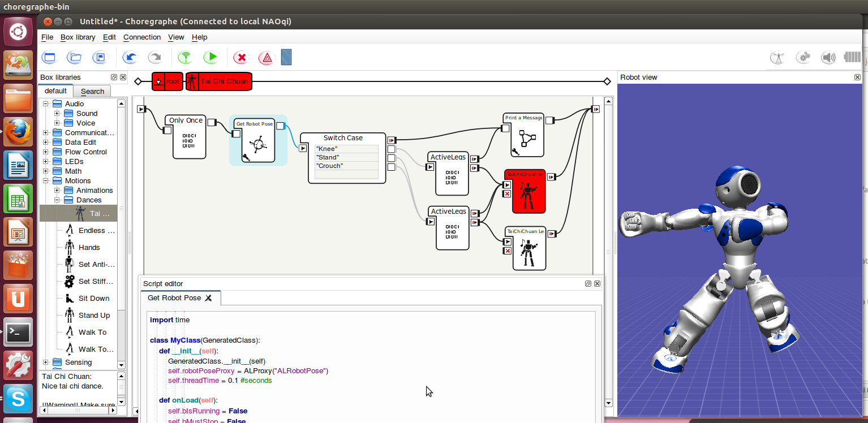868x423 pixels.
Task: Click the play input of the ActiveLegs box
Action: [429, 166]
